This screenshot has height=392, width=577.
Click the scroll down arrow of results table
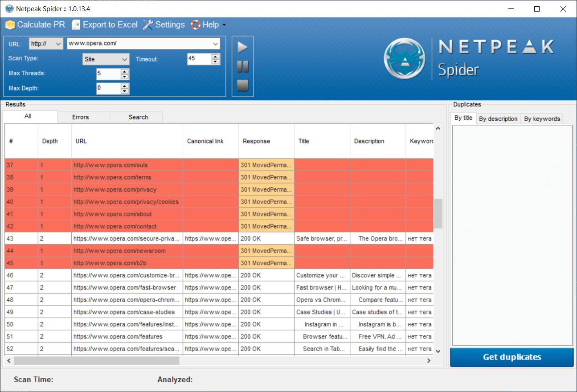click(438, 351)
